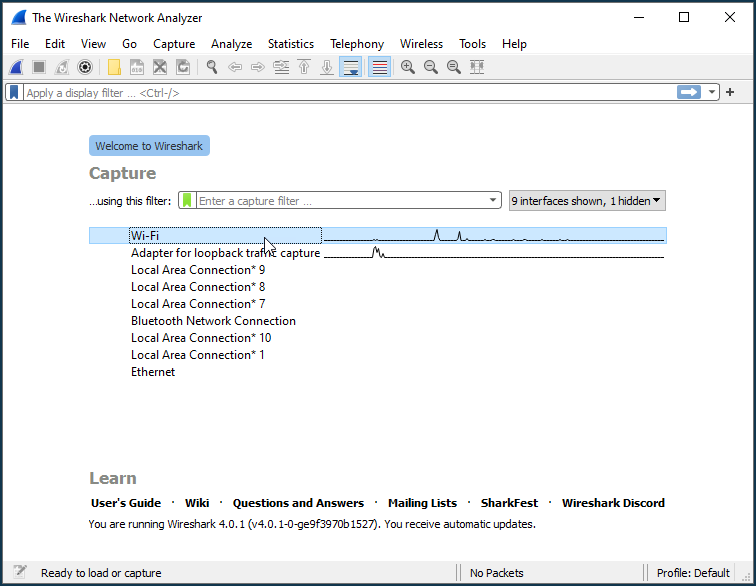Click the Save capture file icon
756x586 pixels.
(137, 67)
